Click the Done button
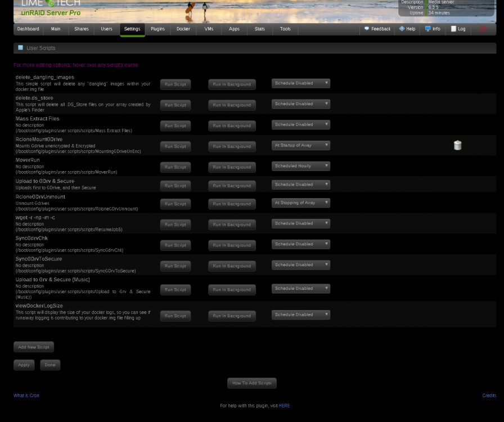The image size is (504, 422). coord(50,365)
